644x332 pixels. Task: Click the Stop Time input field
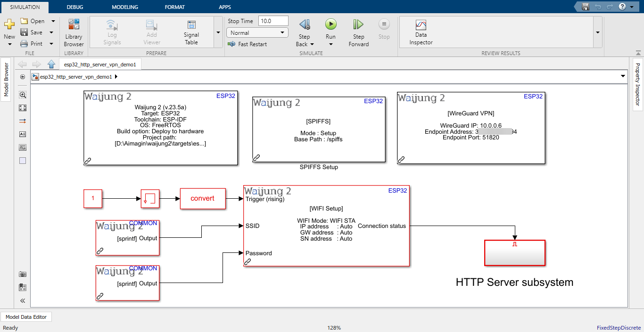(273, 21)
